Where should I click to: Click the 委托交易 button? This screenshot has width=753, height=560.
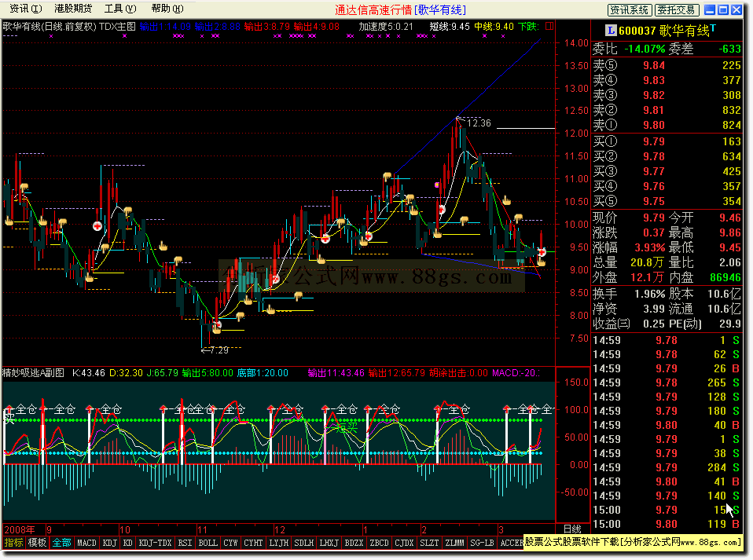pyautogui.click(x=677, y=10)
